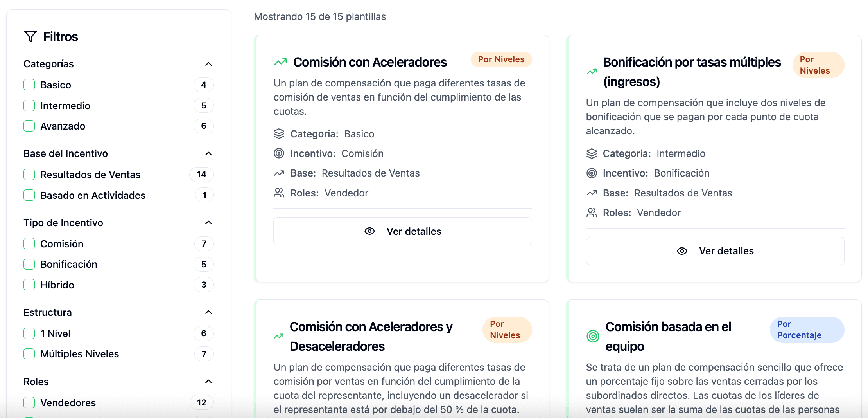Check the Múltiples Niveles structure filter
The width and height of the screenshot is (868, 418).
point(29,354)
